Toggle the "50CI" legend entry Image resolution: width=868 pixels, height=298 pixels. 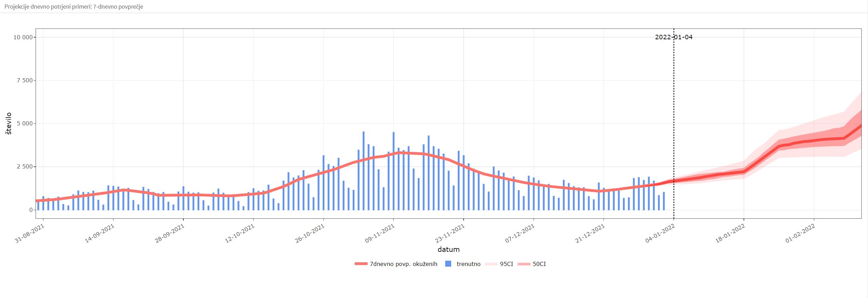539,264
